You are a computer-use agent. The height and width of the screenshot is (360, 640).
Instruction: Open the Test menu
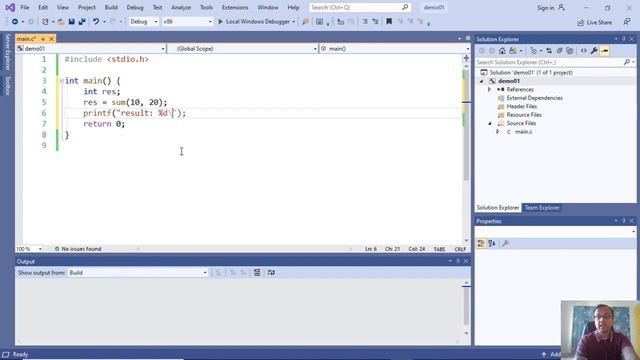(x=157, y=8)
